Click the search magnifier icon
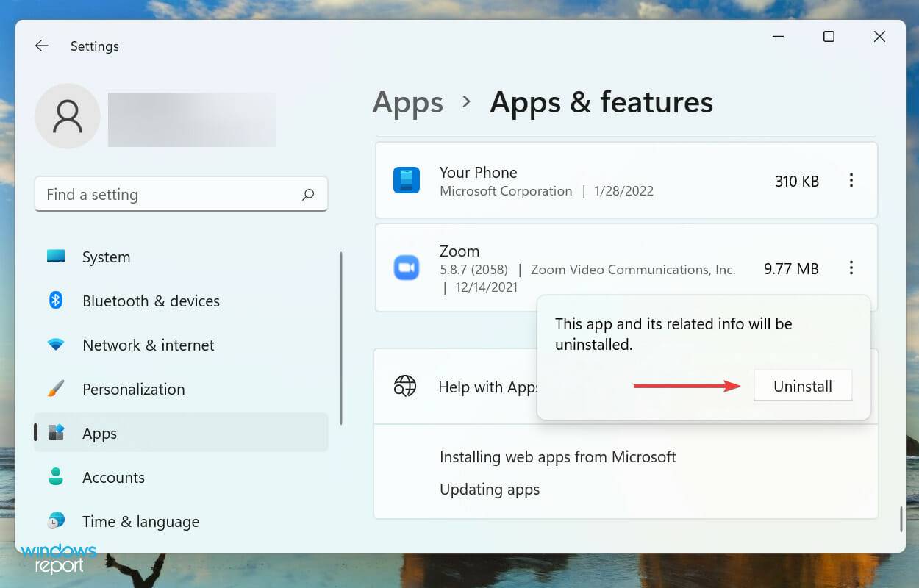The width and height of the screenshot is (919, 588). click(308, 194)
